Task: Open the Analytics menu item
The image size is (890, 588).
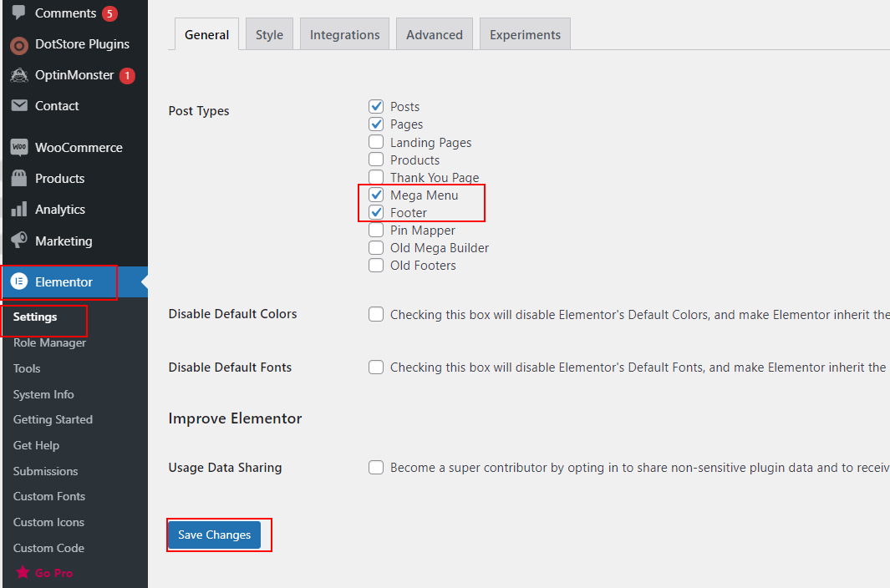Action: [x=75, y=210]
